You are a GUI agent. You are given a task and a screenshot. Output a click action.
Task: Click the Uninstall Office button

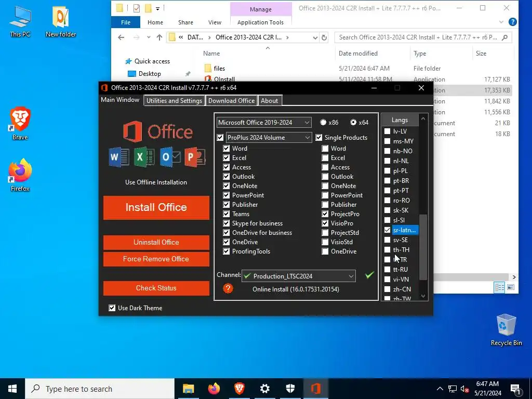(156, 242)
